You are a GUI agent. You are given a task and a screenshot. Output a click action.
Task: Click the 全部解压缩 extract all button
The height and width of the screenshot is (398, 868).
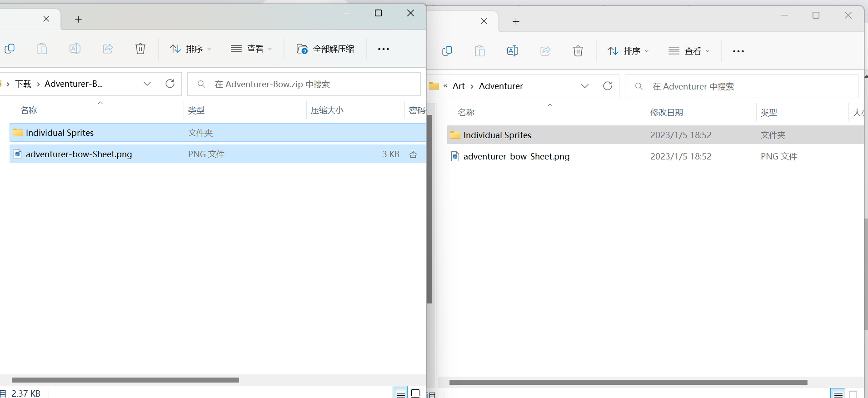[325, 49]
